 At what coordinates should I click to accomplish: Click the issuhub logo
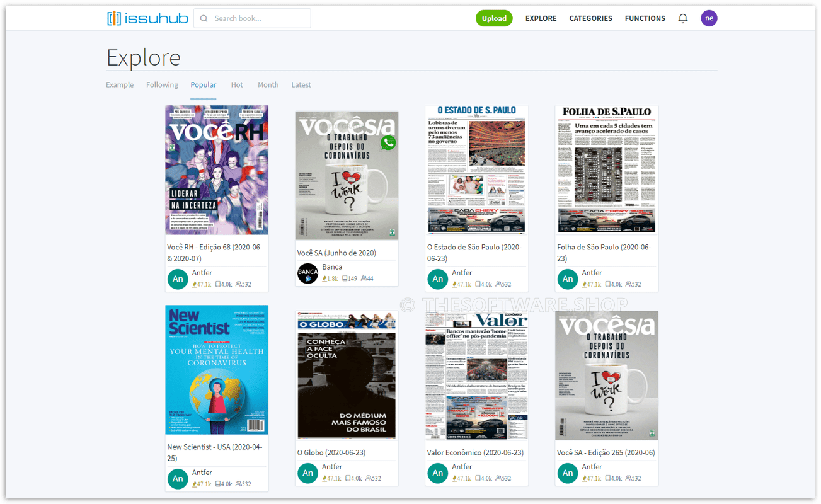[147, 18]
